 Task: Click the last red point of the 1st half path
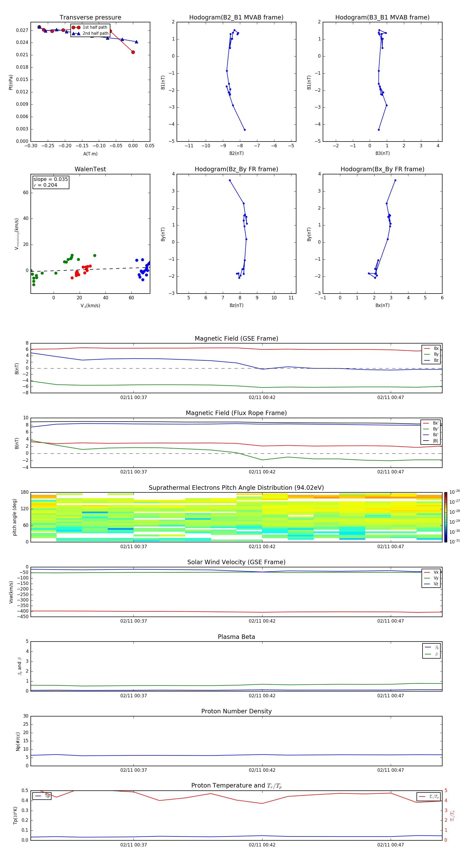pyautogui.click(x=133, y=52)
